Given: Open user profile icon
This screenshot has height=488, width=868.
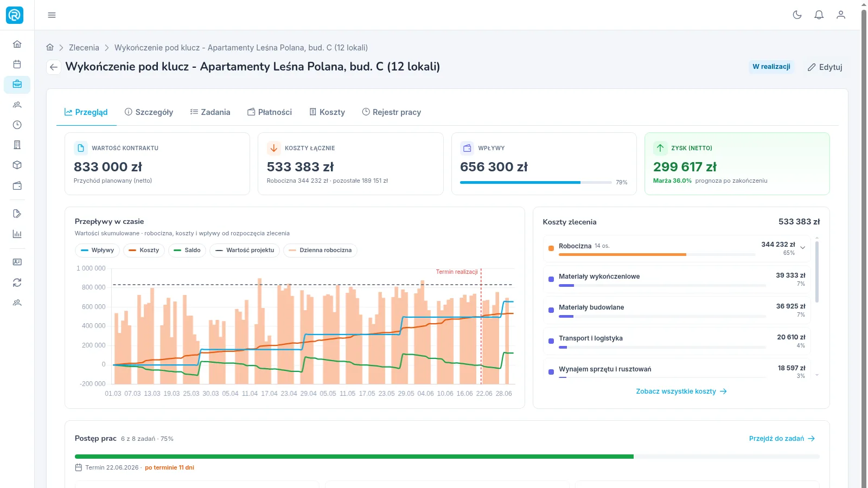Looking at the screenshot, I should 841,15.
